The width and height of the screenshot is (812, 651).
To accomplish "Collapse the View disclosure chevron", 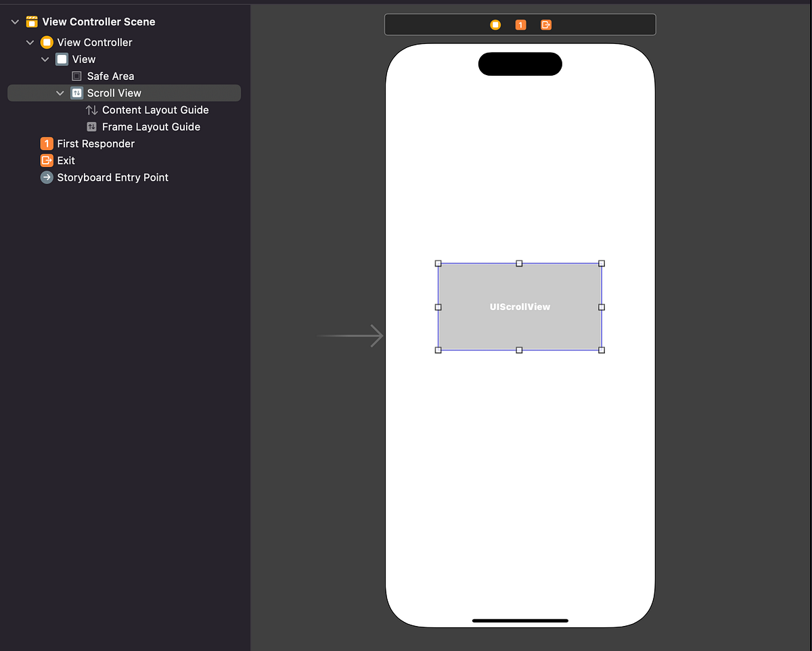I will [x=45, y=59].
